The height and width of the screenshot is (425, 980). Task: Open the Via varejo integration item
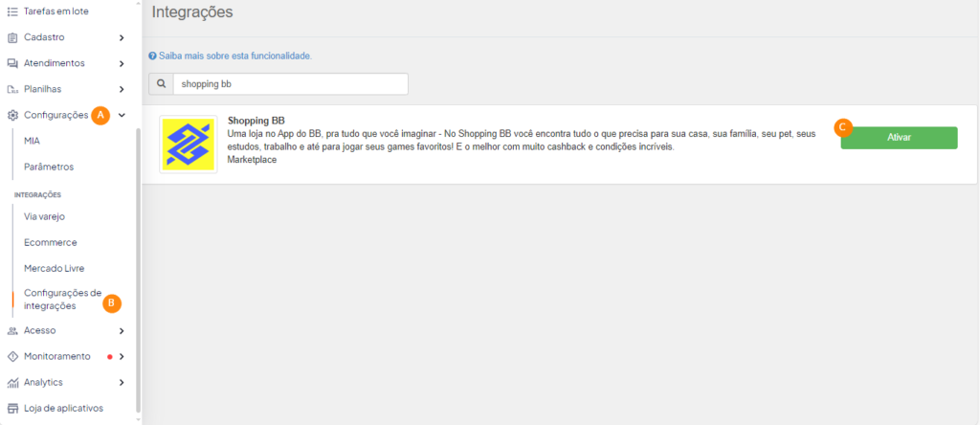tap(44, 217)
